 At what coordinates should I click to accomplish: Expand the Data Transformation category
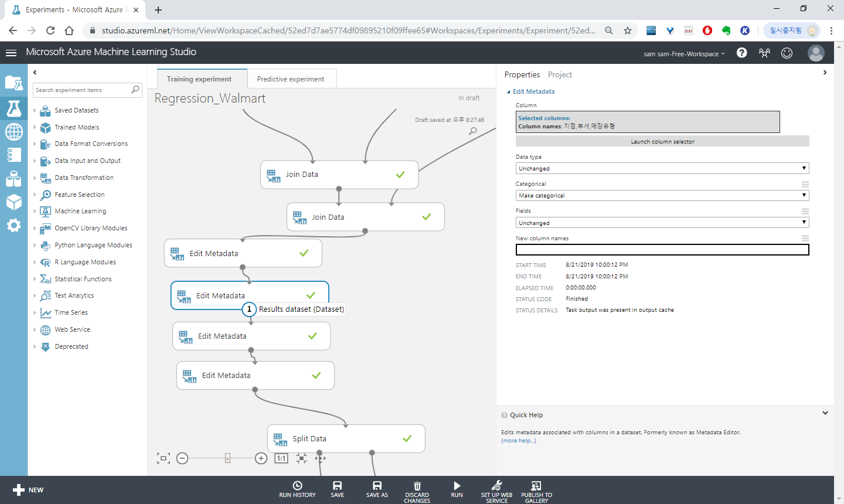(35, 178)
